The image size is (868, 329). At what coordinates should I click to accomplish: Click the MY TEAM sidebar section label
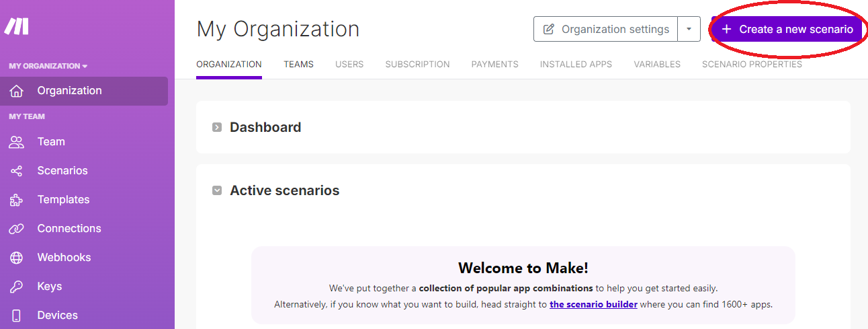(x=27, y=116)
